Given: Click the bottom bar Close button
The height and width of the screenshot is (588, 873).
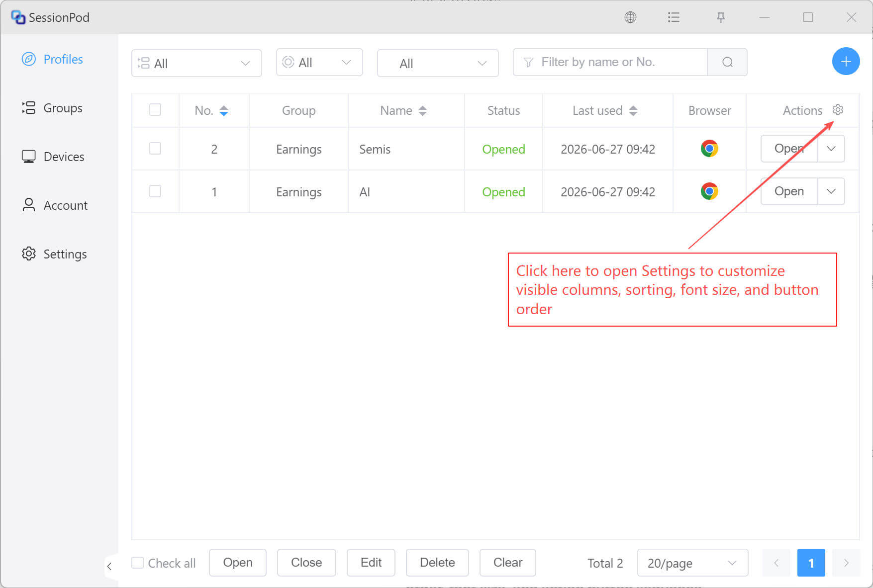Looking at the screenshot, I should point(306,563).
